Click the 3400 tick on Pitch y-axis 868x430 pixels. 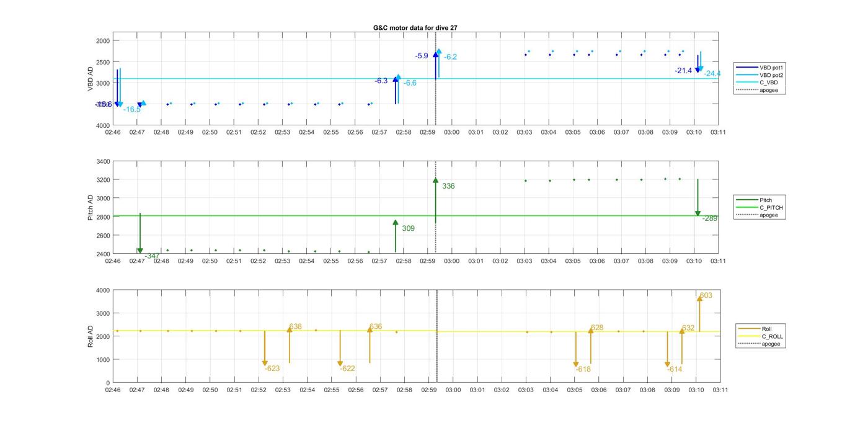(103, 161)
